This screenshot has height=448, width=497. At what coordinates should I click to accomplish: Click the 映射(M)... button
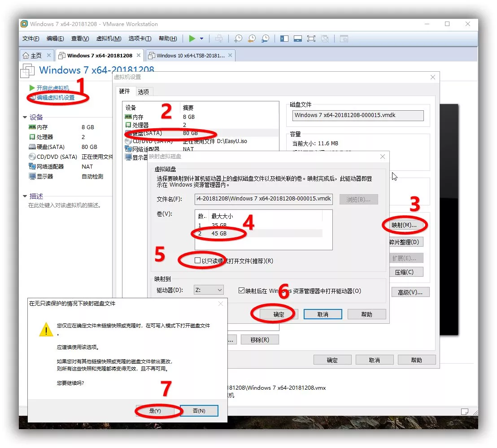pyautogui.click(x=404, y=225)
